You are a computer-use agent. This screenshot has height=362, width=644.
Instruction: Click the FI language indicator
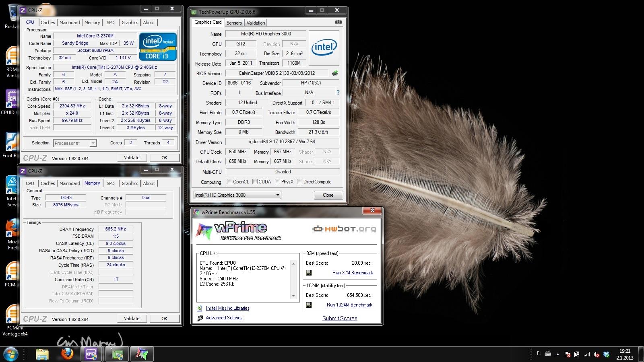click(539, 353)
